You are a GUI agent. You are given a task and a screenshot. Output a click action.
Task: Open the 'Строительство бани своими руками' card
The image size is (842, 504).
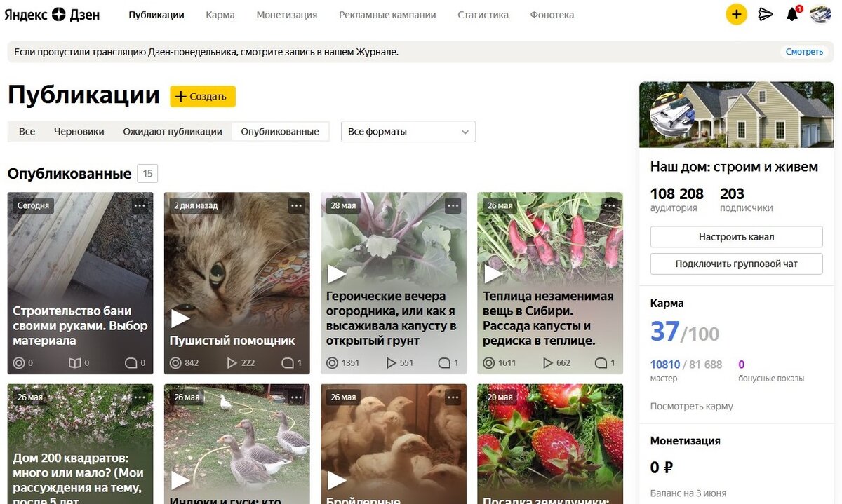point(80,283)
